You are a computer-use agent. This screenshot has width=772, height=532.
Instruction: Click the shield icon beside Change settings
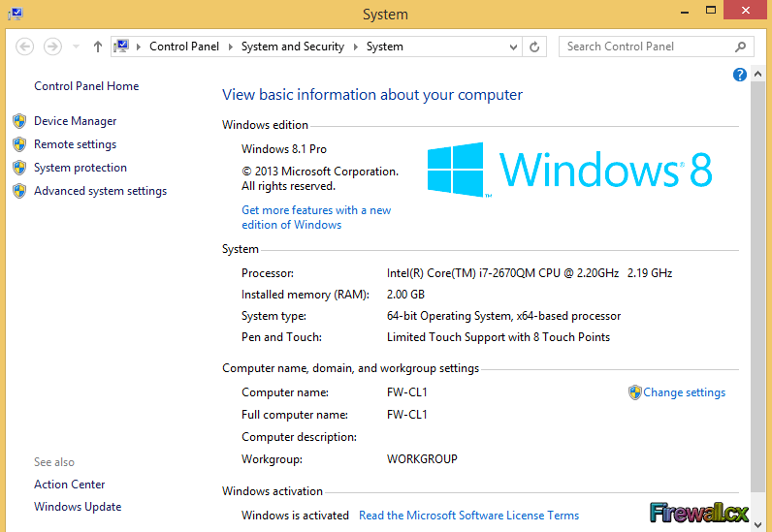coord(634,392)
